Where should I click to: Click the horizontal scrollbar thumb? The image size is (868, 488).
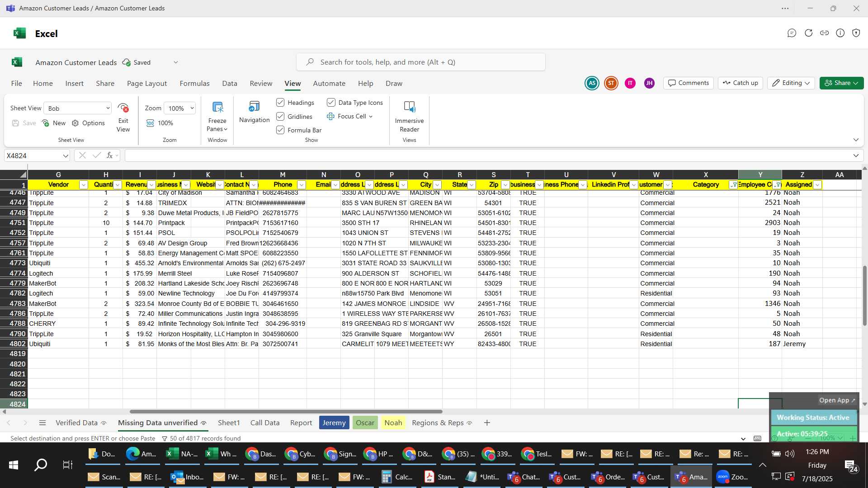286,412
